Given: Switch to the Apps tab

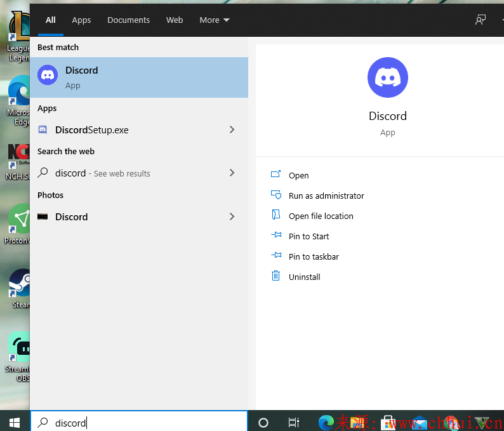Looking at the screenshot, I should pyautogui.click(x=81, y=20).
